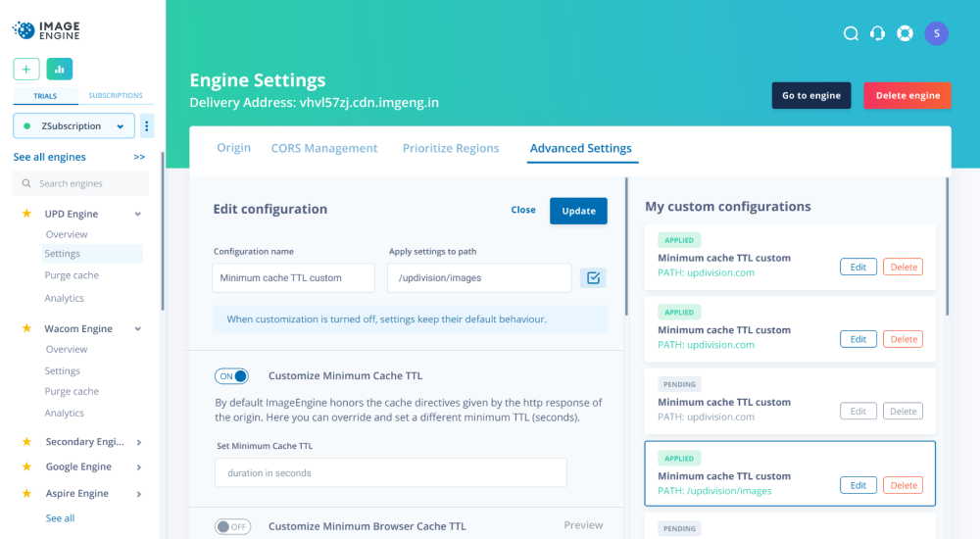The height and width of the screenshot is (539, 980).
Task: Click the custom configurations panel scrollbar
Action: click(948, 247)
